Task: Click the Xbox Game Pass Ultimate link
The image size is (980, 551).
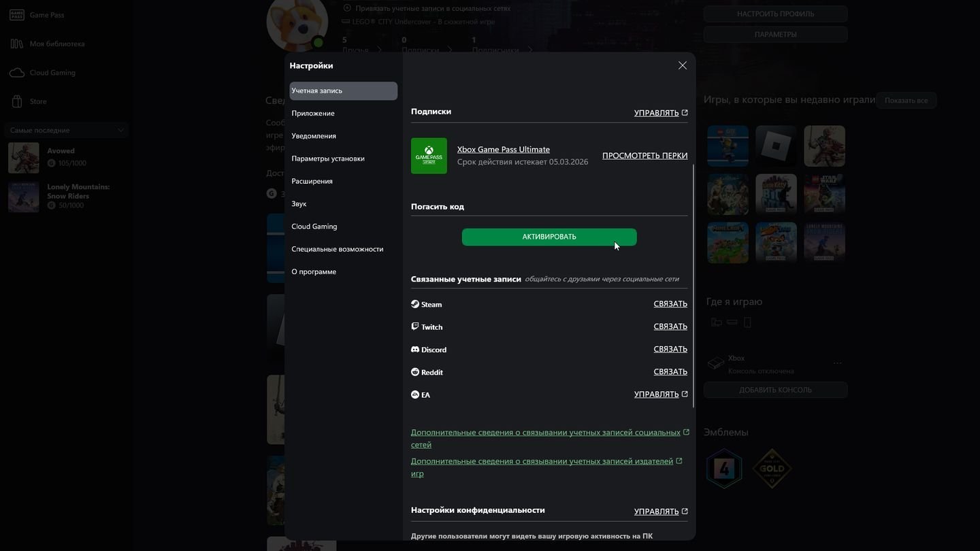Action: coord(504,150)
